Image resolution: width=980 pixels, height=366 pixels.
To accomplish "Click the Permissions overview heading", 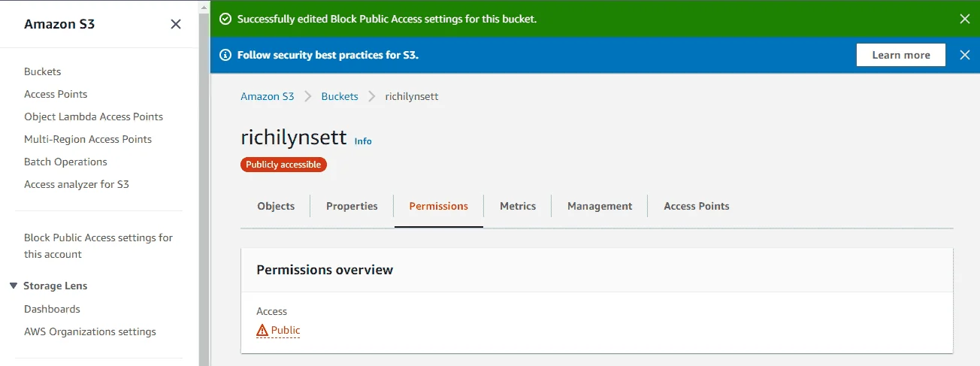I will click(325, 270).
